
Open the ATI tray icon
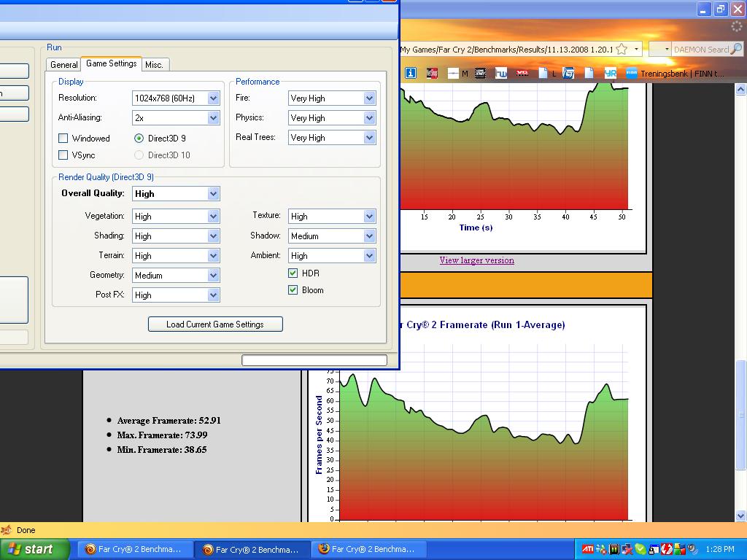(588, 549)
